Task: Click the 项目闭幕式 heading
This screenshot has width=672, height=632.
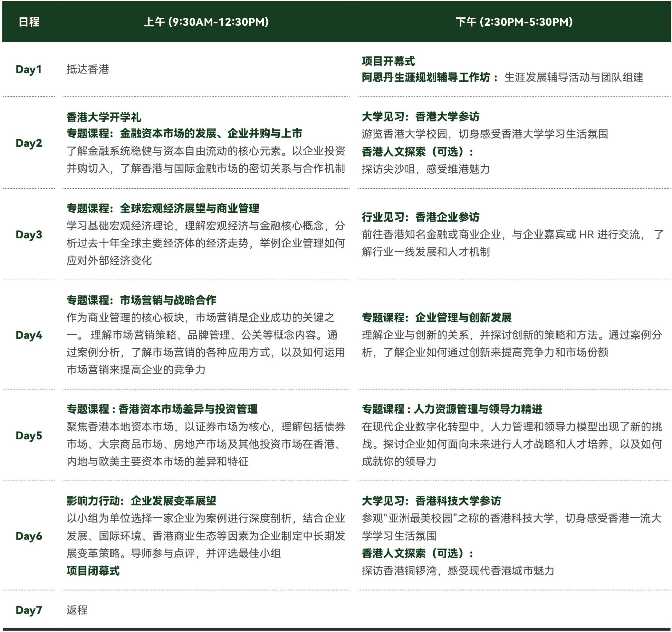Action: click(93, 571)
